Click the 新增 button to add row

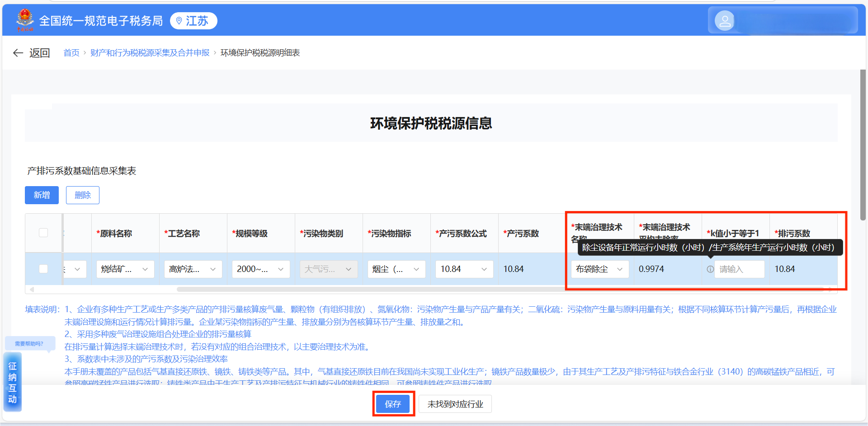(42, 195)
